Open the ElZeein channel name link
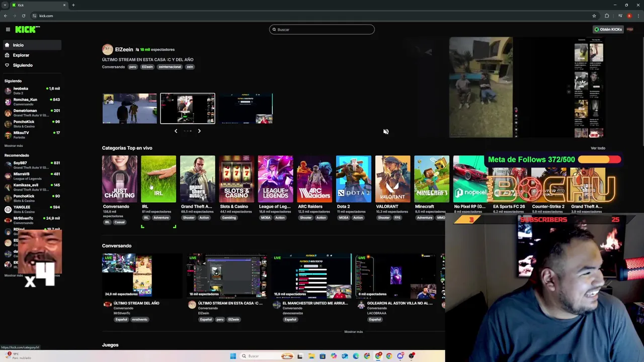Image resolution: width=644 pixels, height=362 pixels. click(124, 50)
